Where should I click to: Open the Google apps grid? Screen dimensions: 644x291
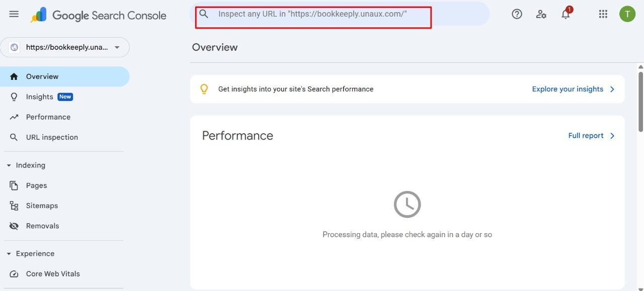click(603, 14)
